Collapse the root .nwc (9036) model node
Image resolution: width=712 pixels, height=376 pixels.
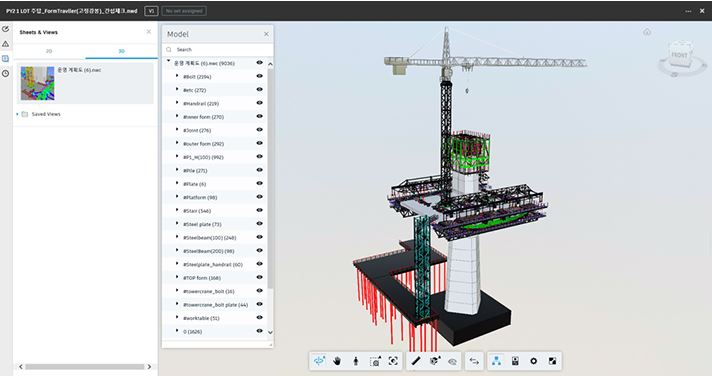pos(168,61)
